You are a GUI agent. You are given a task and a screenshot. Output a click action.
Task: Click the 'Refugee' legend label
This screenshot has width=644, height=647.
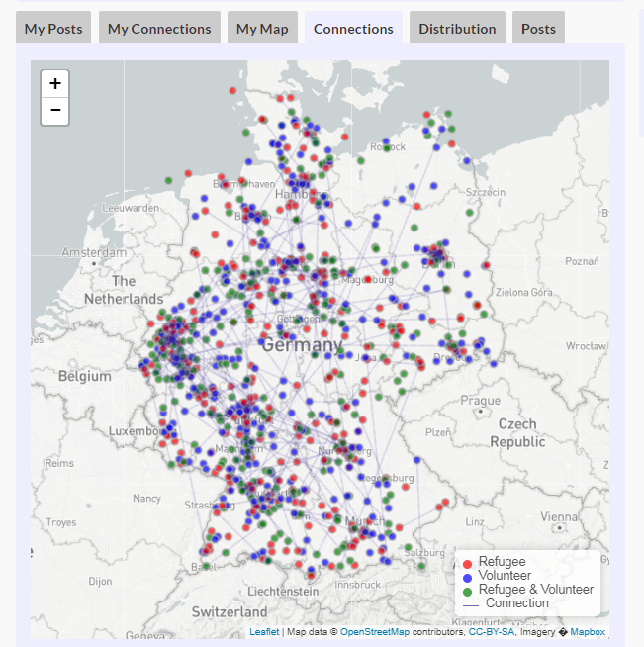click(x=503, y=562)
